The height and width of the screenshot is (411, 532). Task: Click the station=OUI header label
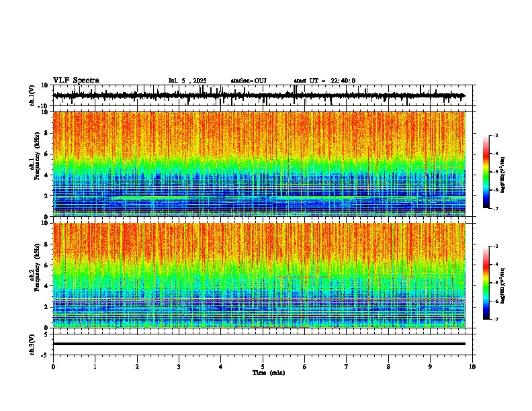click(x=249, y=81)
